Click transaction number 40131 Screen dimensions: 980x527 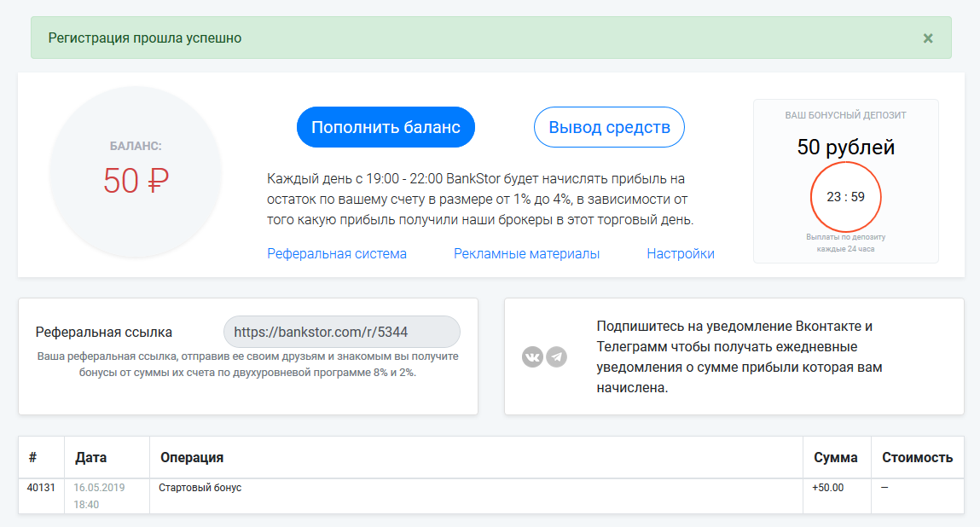(41, 488)
